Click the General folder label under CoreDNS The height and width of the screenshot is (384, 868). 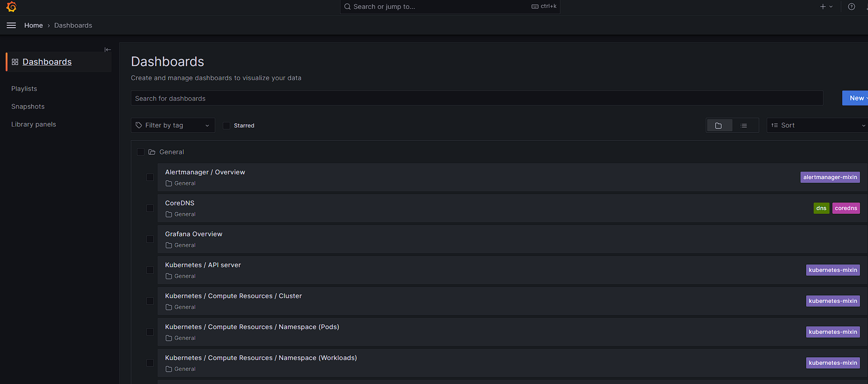click(185, 214)
